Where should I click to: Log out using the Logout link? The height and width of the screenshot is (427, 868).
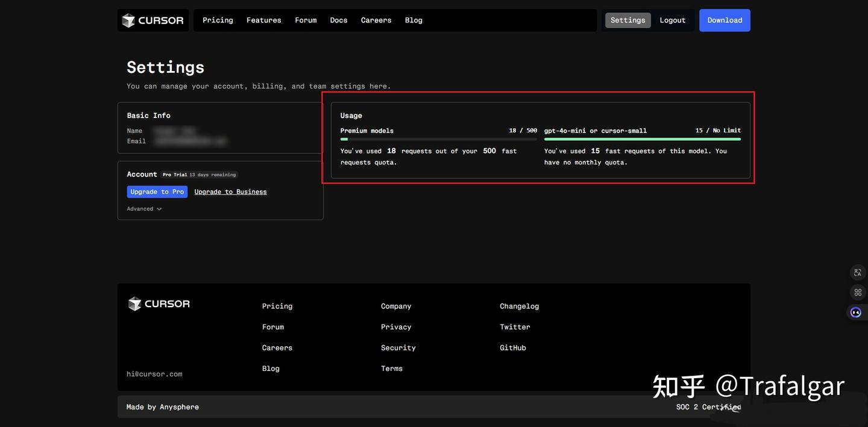click(672, 20)
